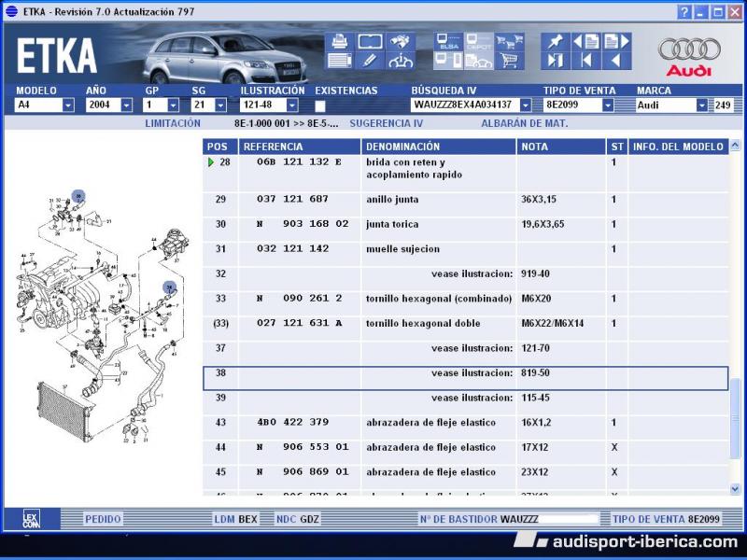Click the INFO. DEL MODELO column header
Screen dimensions: 747x560
pos(679,147)
